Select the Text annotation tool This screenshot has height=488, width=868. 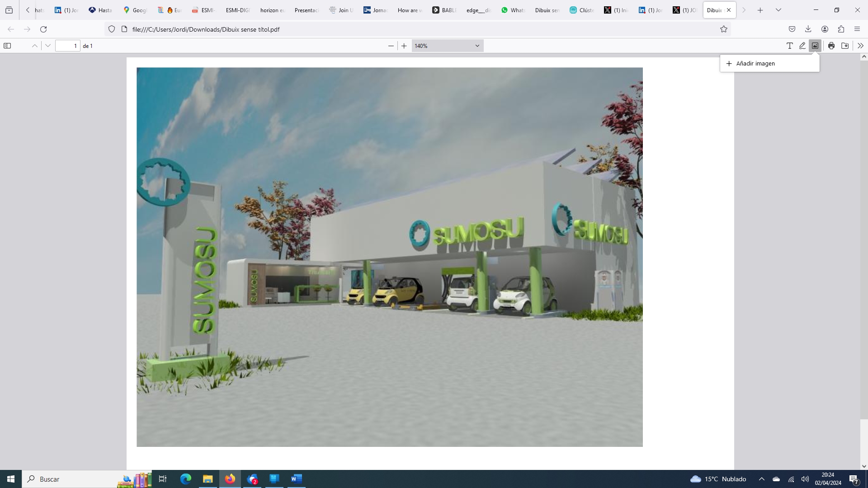coord(789,46)
